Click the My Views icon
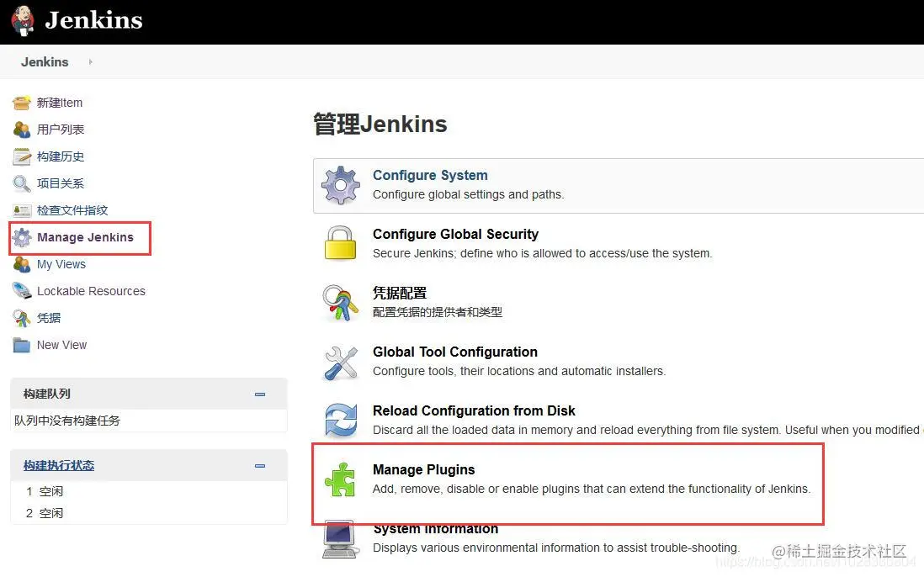The height and width of the screenshot is (577, 924). point(22,264)
